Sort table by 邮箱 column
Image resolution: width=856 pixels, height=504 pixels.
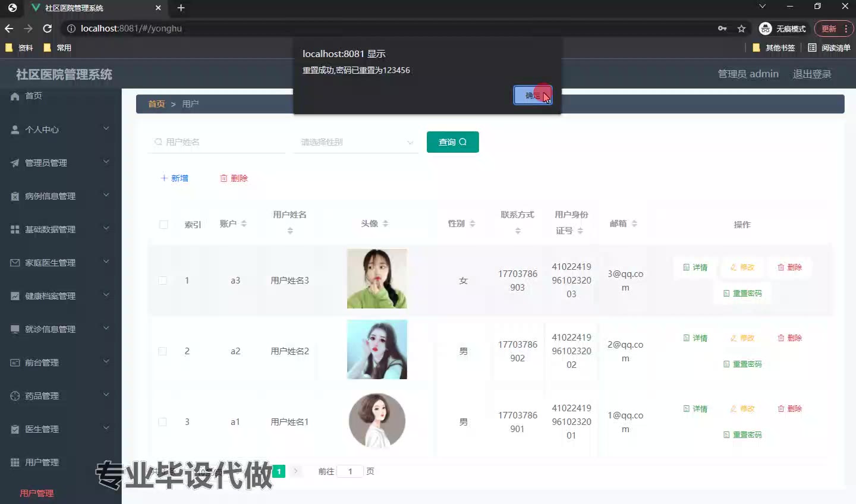tap(634, 224)
